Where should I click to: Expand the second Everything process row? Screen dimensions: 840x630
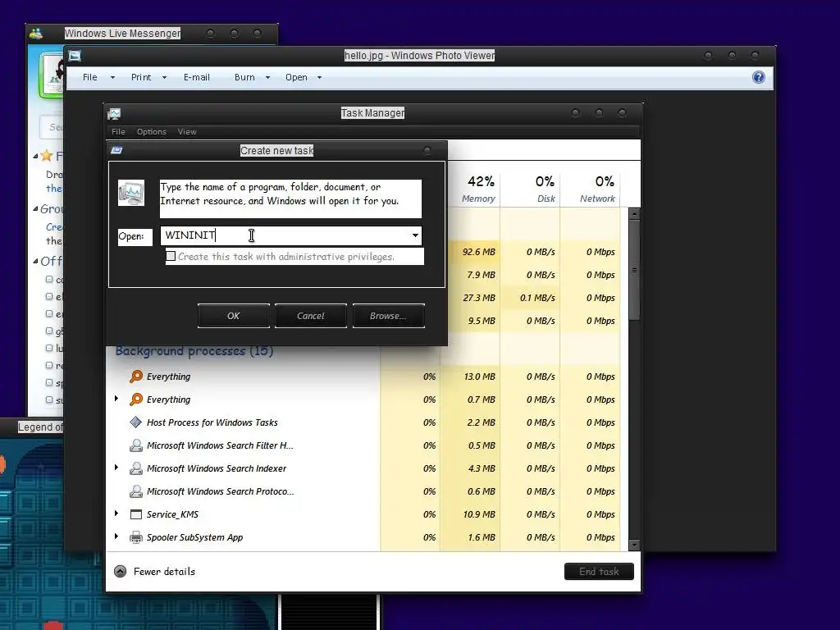point(116,399)
